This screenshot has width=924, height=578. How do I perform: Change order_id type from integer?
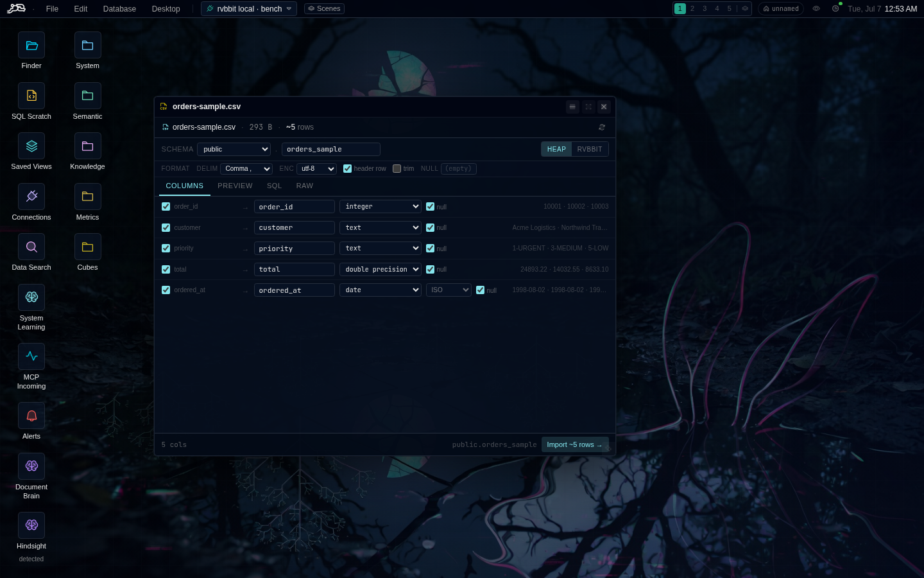pyautogui.click(x=381, y=206)
